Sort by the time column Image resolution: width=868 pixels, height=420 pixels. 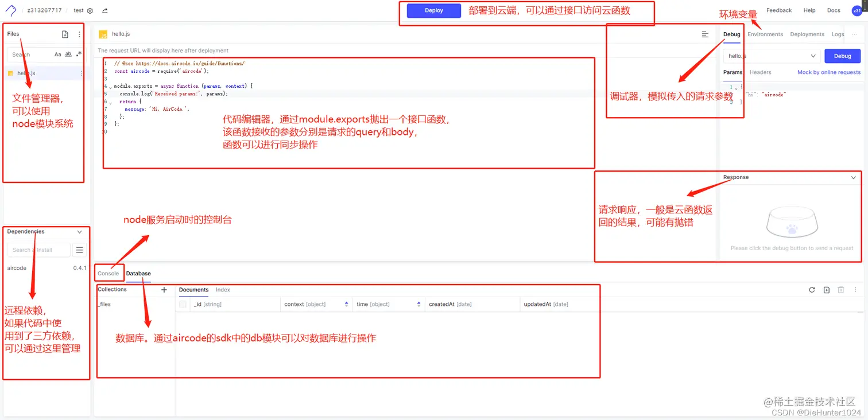[x=418, y=304]
